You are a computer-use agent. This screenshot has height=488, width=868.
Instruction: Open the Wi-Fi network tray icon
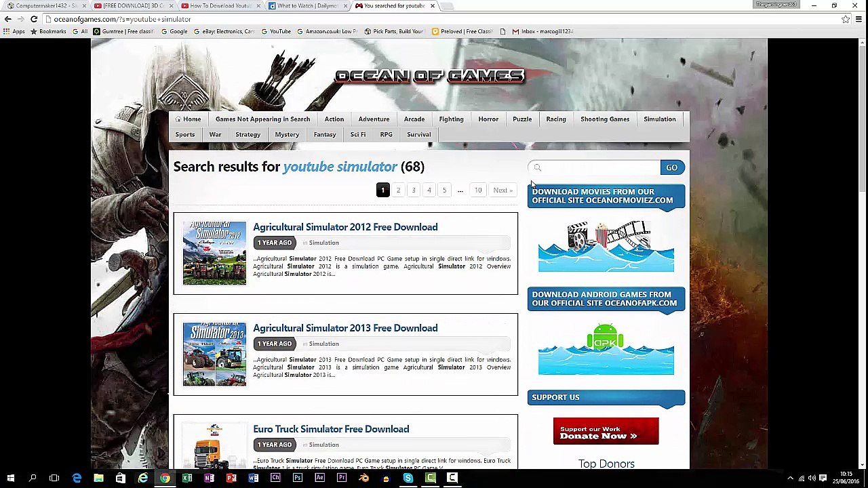[802, 479]
